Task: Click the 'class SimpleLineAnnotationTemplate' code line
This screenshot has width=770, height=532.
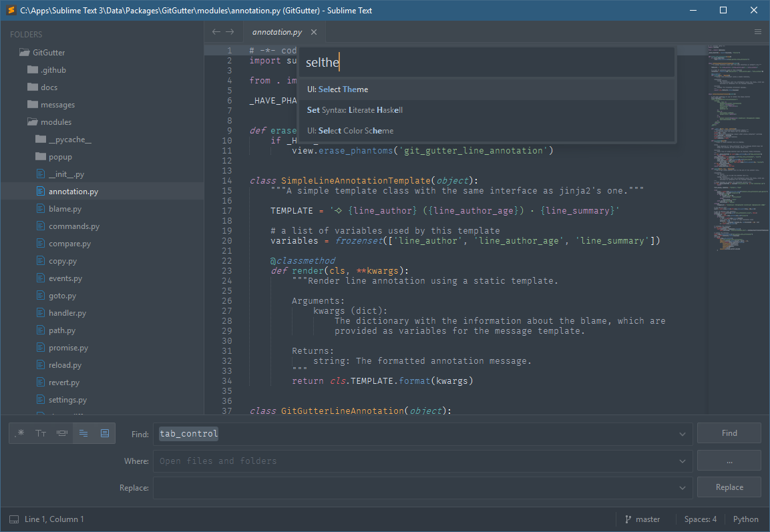Action: click(364, 181)
